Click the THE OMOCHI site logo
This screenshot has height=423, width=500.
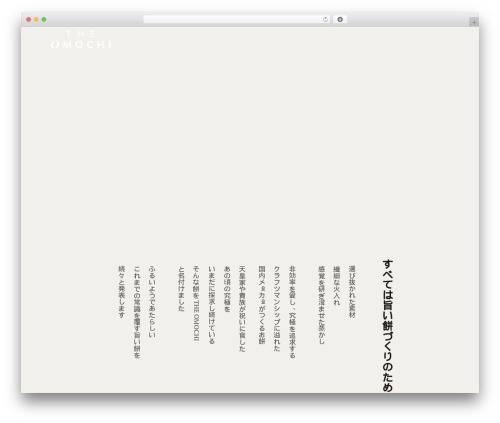click(81, 39)
